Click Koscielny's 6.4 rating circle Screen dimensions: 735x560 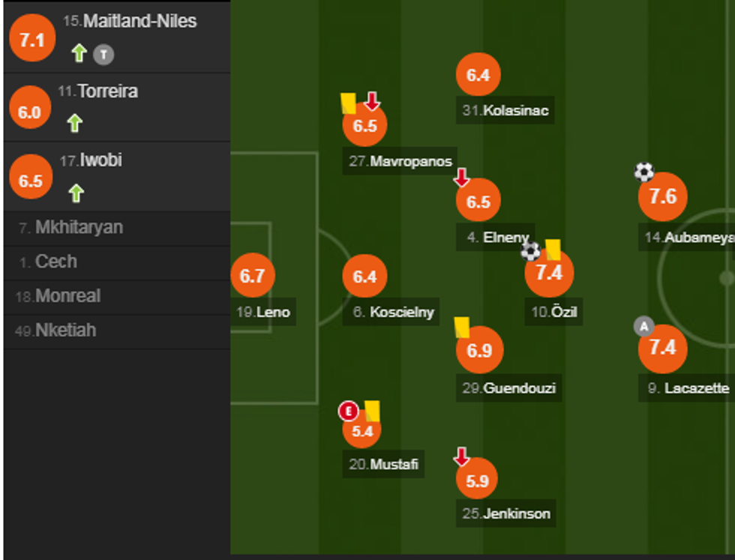click(x=364, y=277)
